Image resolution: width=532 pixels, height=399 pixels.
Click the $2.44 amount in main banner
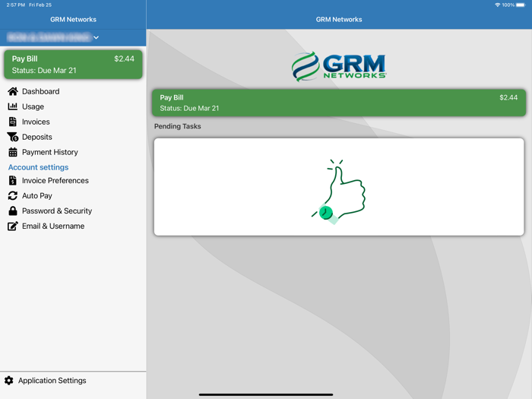pyautogui.click(x=508, y=98)
